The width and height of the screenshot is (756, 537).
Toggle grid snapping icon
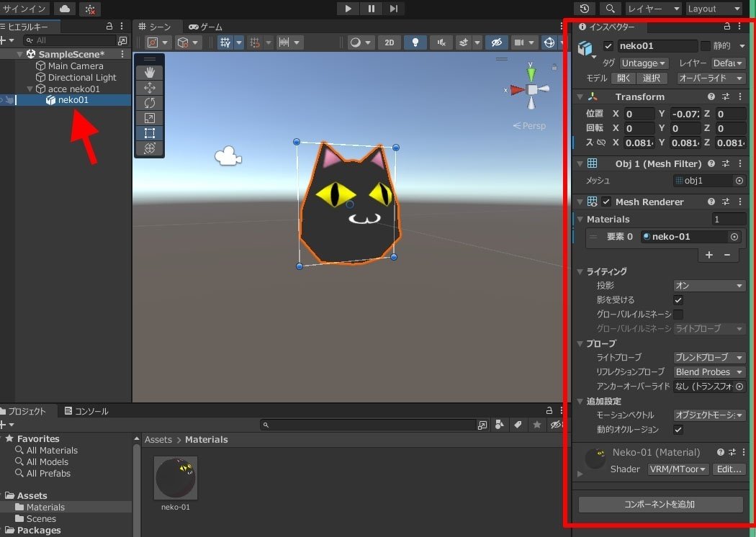[255, 42]
